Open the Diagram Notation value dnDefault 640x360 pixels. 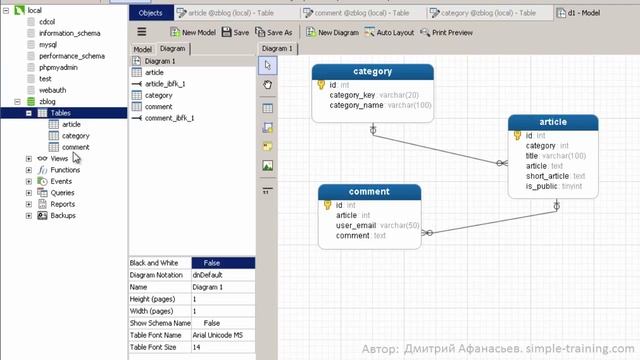pos(223,275)
